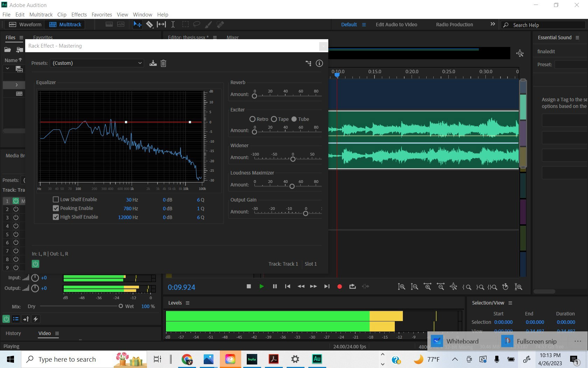Open file folder icon in Files panel

pyautogui.click(x=7, y=50)
